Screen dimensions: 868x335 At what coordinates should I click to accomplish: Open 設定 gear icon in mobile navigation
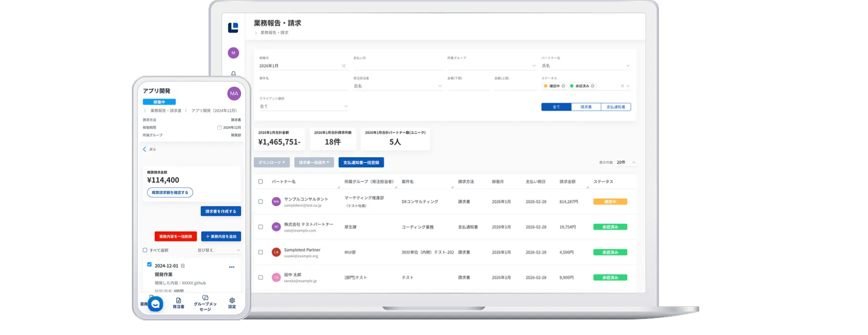point(232,302)
